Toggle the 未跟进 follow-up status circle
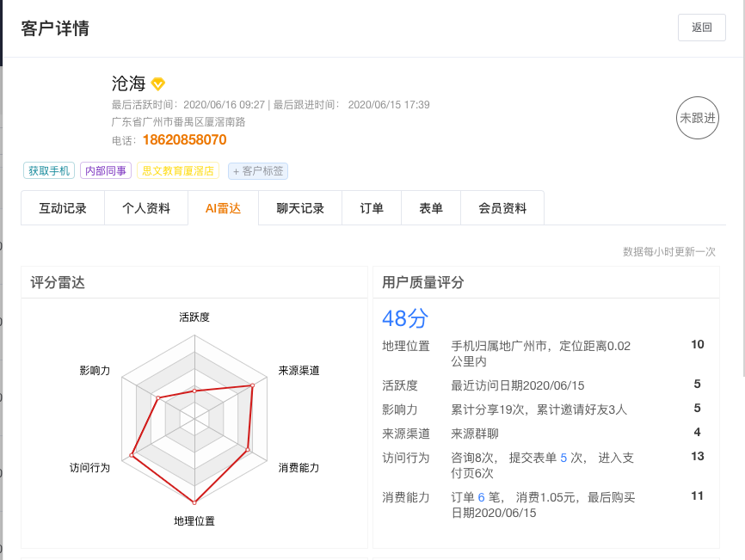Image resolution: width=745 pixels, height=560 pixels. point(697,118)
